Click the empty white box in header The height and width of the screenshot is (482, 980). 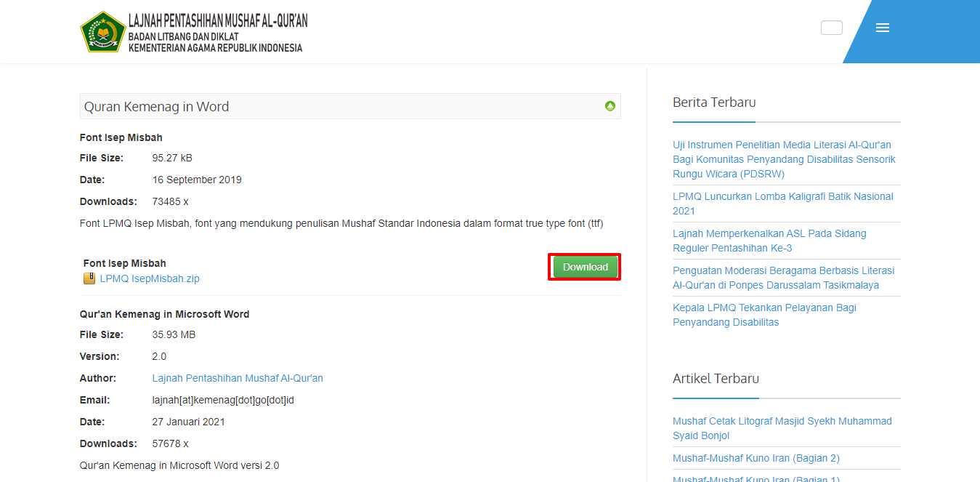[832, 28]
